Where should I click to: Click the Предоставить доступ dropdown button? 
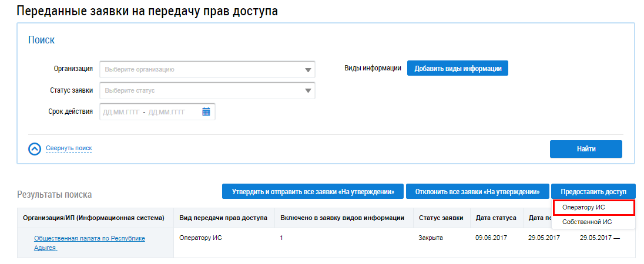pyautogui.click(x=593, y=192)
